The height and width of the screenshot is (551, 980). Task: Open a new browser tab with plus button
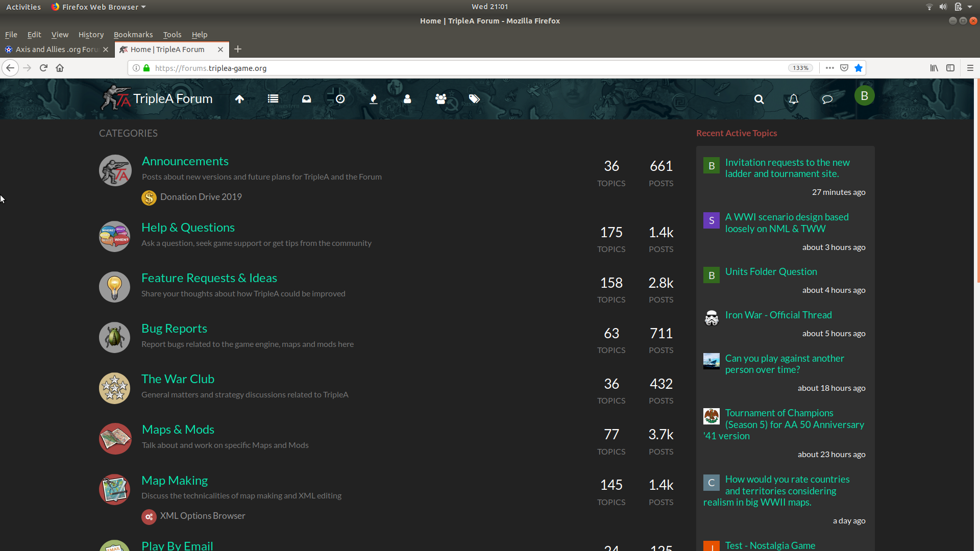(x=238, y=49)
